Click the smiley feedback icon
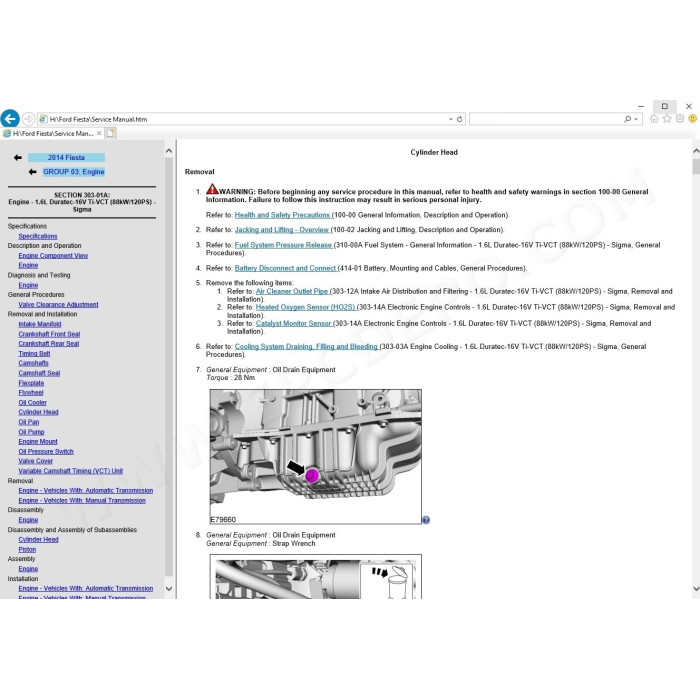The image size is (700, 700). tap(692, 119)
